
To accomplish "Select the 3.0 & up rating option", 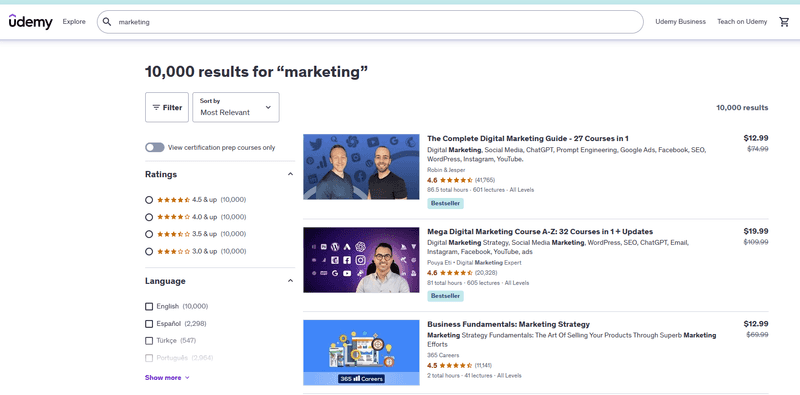I will tap(149, 252).
